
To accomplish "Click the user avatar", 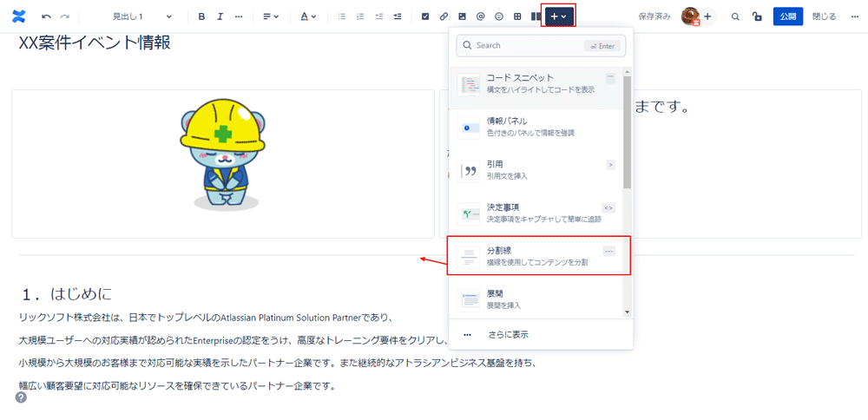I will click(690, 16).
